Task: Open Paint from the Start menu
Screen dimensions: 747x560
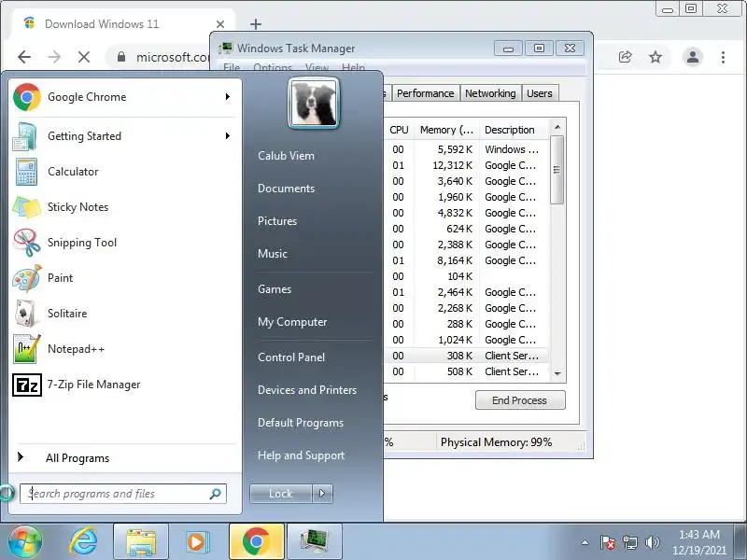Action: coord(124,278)
